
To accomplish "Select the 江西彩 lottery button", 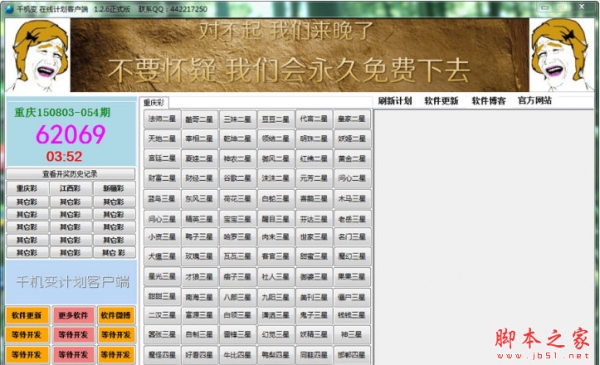I will (x=70, y=188).
